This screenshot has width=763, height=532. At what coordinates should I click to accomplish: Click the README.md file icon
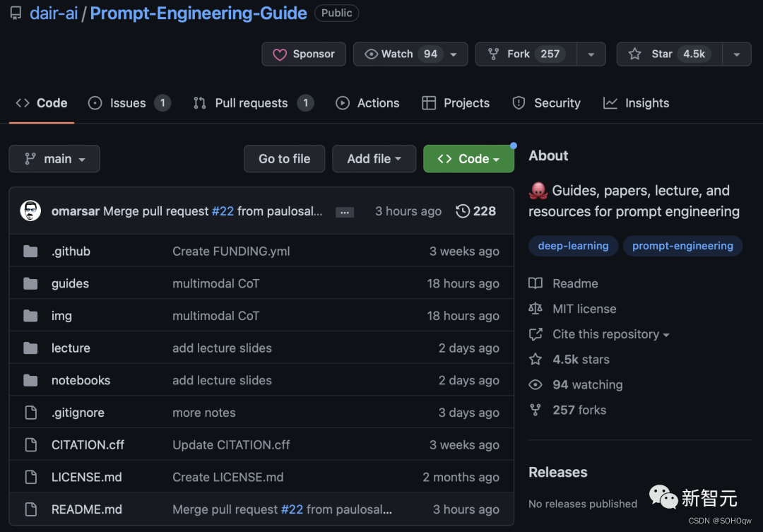click(x=31, y=509)
